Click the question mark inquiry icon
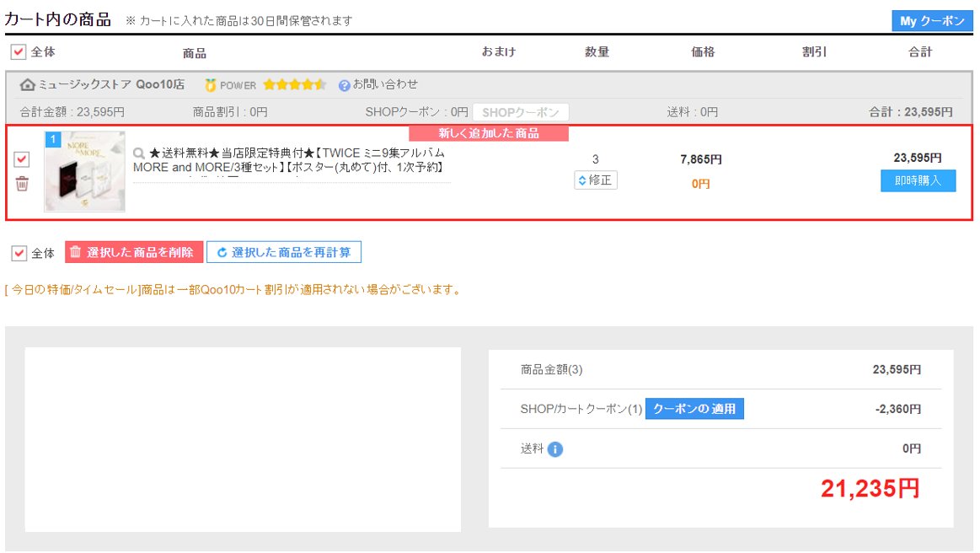Viewport: 980px width, 553px height. click(x=344, y=86)
